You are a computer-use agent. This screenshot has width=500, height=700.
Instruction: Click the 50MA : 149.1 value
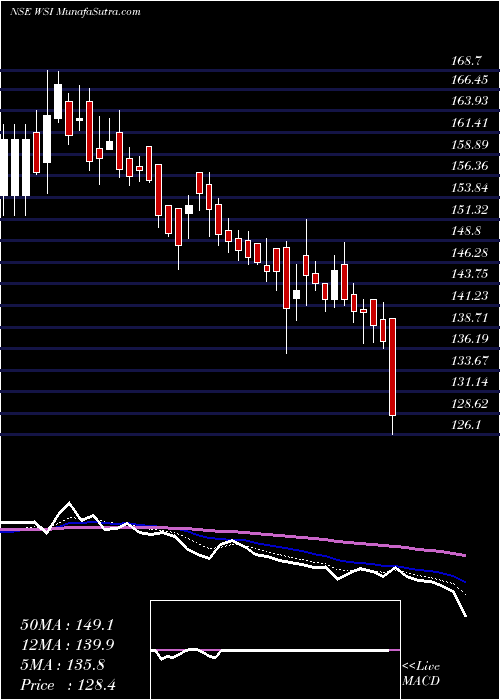(67, 625)
